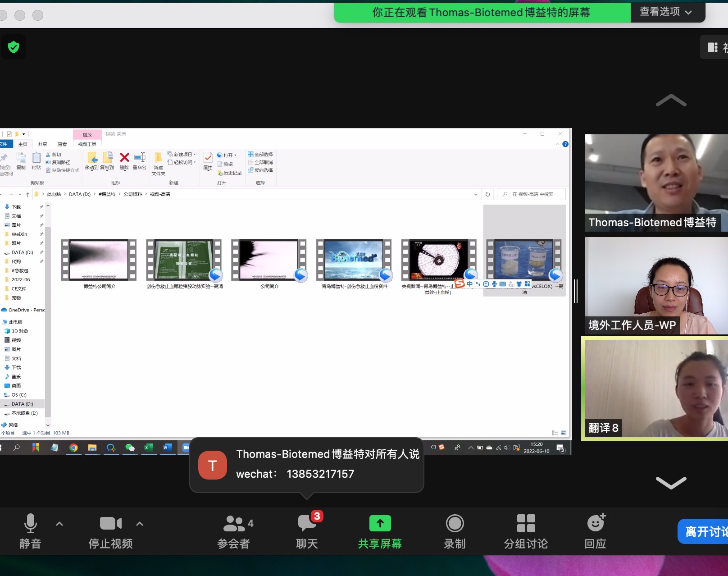728x576 pixels.
Task: Start recording with 录制 button
Action: 455,530
